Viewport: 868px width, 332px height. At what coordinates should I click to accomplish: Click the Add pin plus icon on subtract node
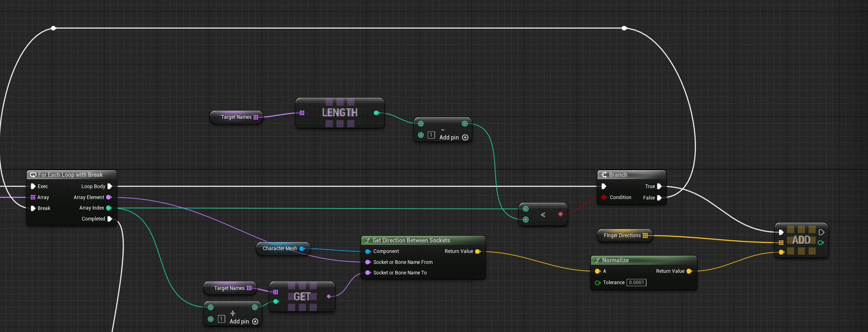pos(465,137)
